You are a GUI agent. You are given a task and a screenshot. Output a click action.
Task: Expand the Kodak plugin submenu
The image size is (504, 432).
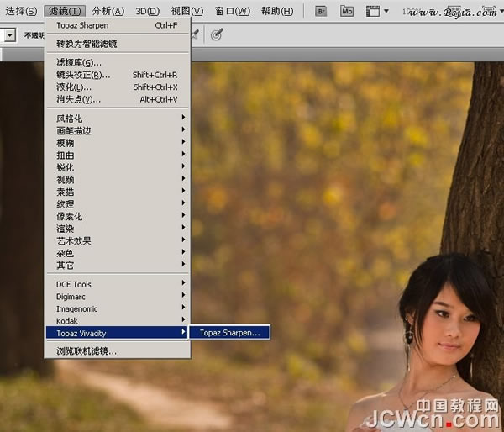[117, 320]
